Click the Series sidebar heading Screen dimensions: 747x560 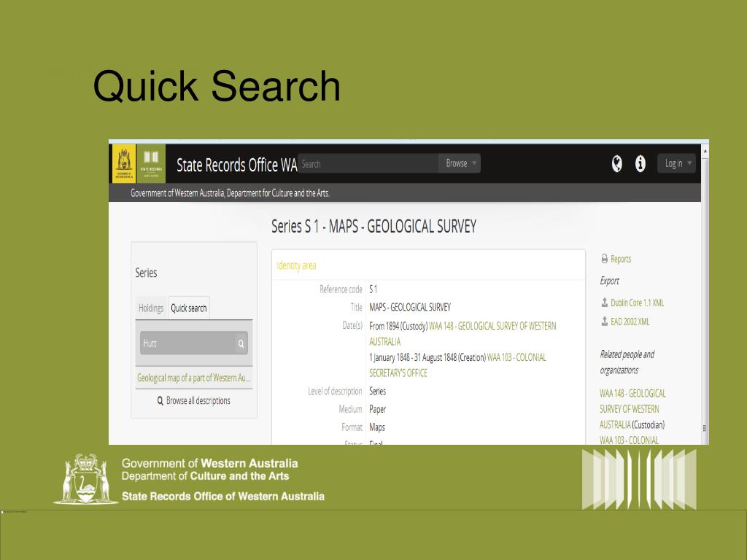(146, 273)
